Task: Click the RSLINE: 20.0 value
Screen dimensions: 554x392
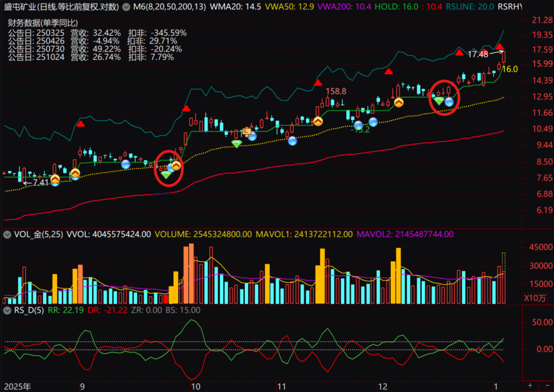Action: click(469, 7)
